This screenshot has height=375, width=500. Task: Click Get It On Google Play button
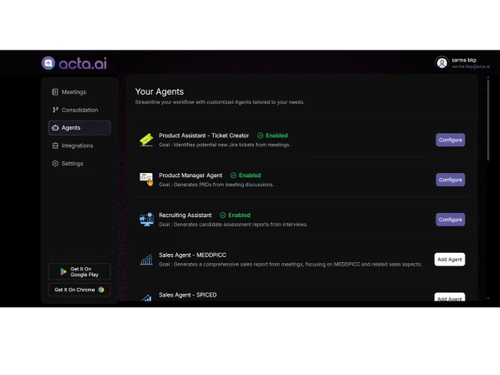click(80, 272)
